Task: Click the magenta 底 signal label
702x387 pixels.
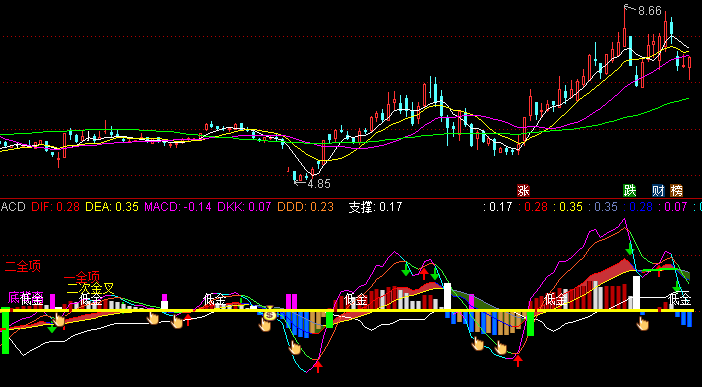Action: pyautogui.click(x=14, y=297)
